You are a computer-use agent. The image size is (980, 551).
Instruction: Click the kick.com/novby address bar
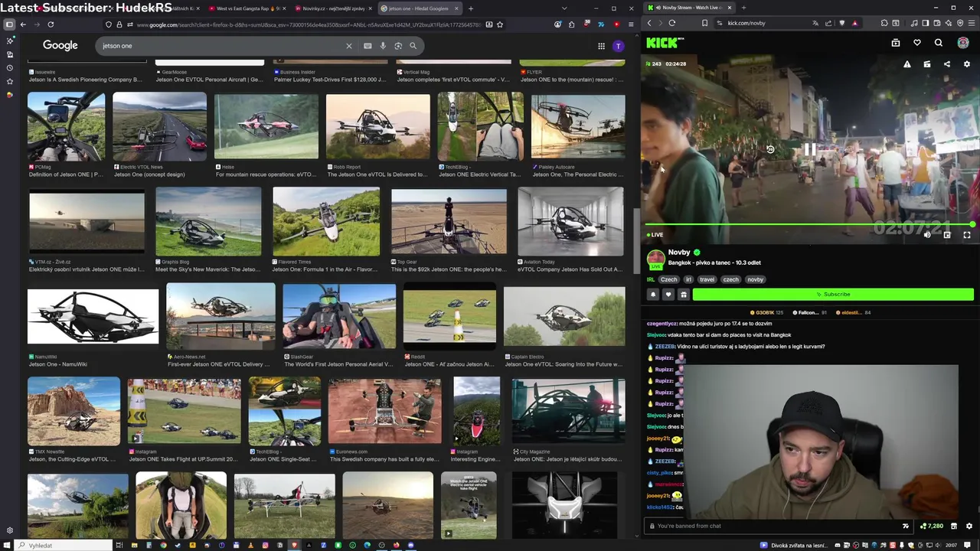(762, 23)
